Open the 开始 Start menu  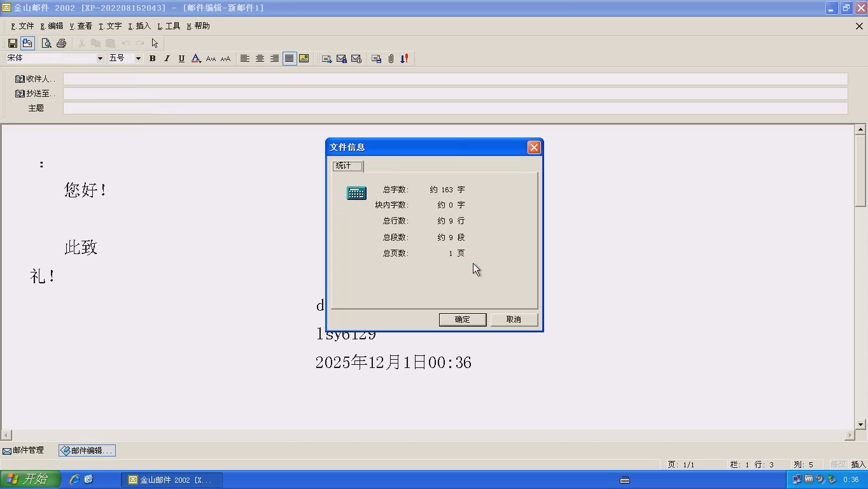tap(30, 479)
